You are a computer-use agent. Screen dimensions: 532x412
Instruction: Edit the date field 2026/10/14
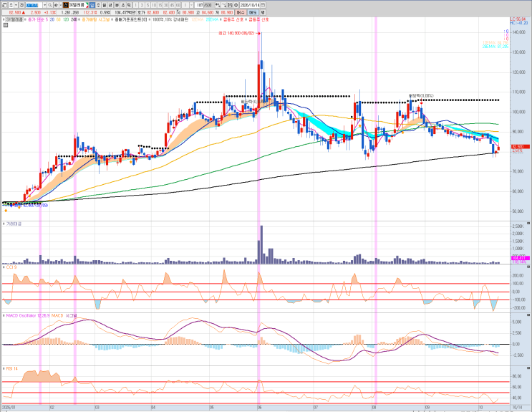pos(250,5)
